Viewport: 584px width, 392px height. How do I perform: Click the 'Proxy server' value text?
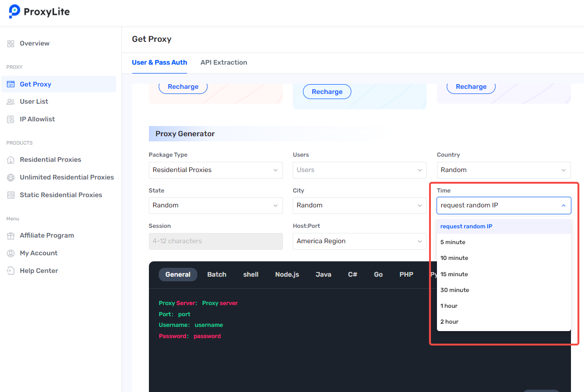coord(220,303)
